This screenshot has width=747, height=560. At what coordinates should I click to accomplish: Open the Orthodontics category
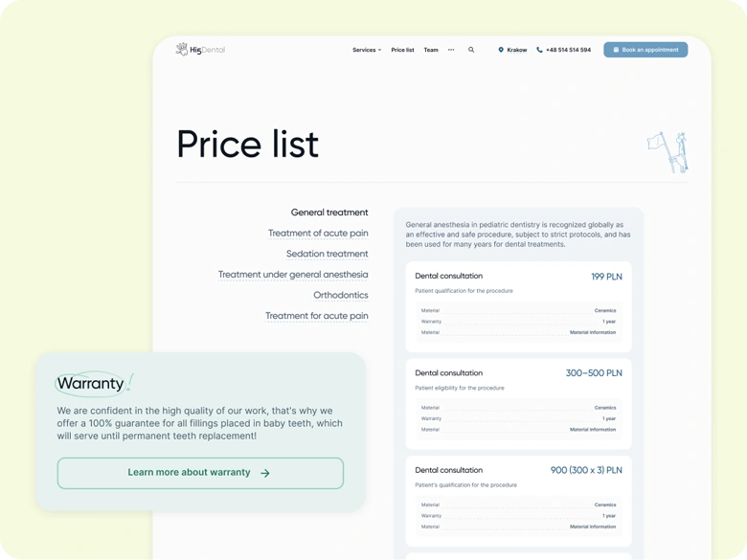click(340, 295)
